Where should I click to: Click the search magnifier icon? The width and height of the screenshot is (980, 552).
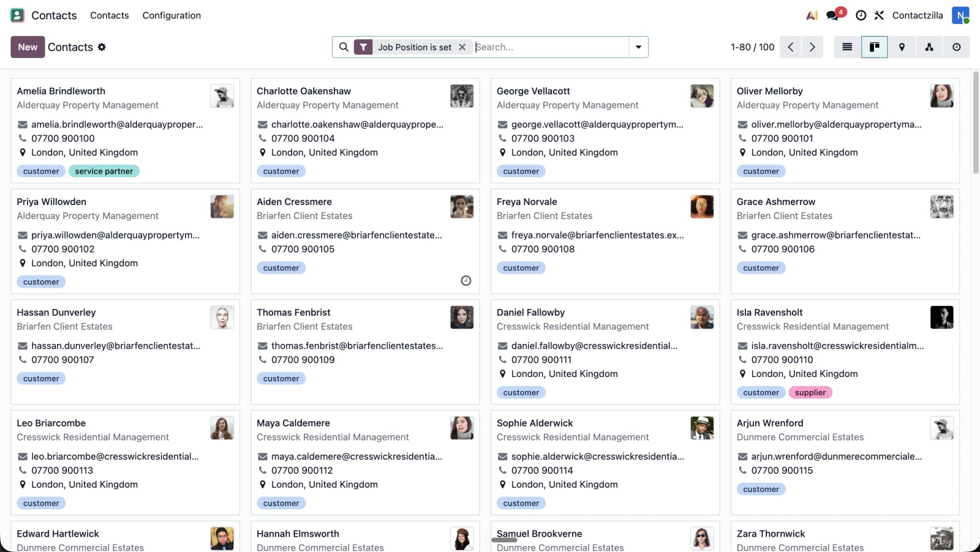[x=344, y=47]
